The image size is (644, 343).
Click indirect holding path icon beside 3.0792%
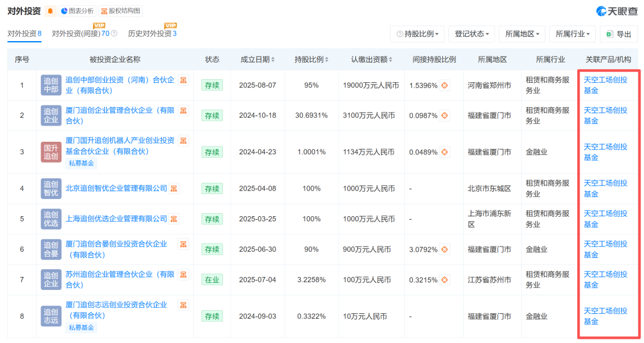point(444,250)
